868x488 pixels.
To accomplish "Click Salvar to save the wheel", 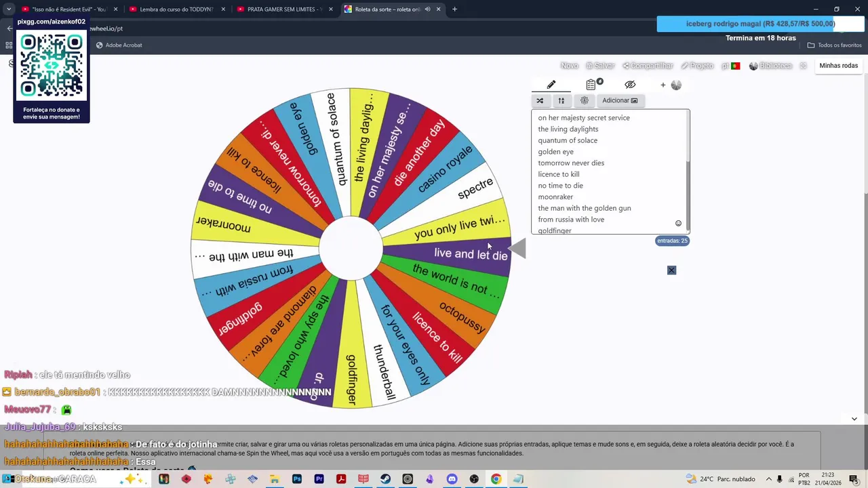I will [600, 66].
